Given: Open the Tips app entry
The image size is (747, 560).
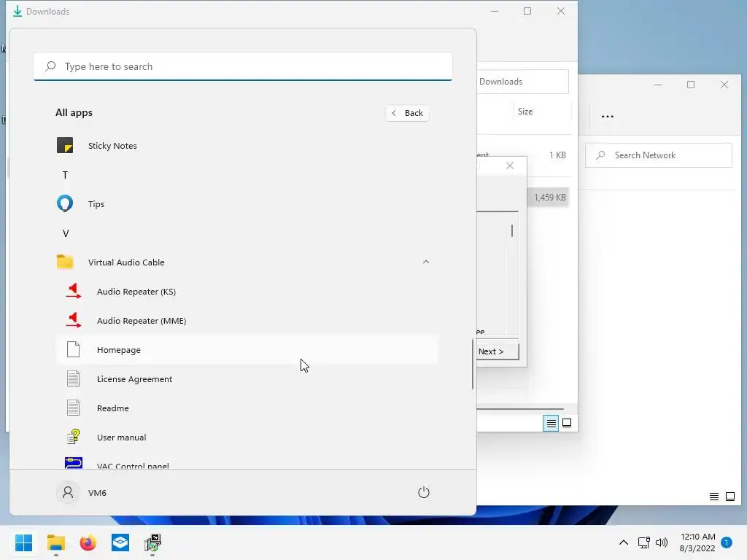Looking at the screenshot, I should click(247, 204).
